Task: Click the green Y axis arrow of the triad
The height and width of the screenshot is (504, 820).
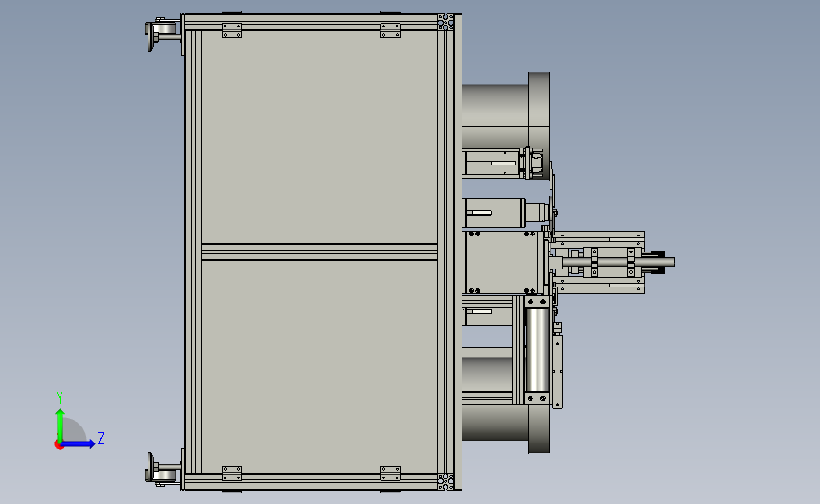Action: pyautogui.click(x=61, y=425)
